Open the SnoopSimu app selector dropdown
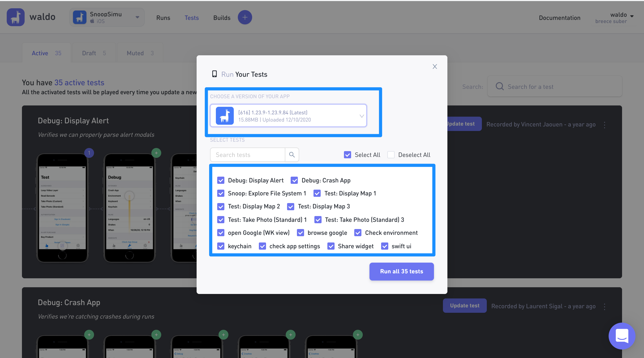This screenshot has height=358, width=644. pyautogui.click(x=107, y=17)
